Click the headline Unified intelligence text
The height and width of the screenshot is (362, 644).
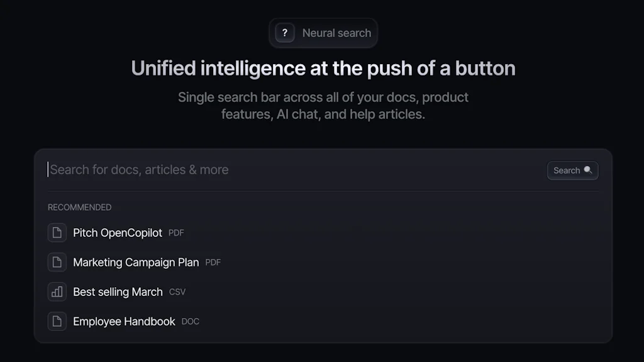click(323, 68)
